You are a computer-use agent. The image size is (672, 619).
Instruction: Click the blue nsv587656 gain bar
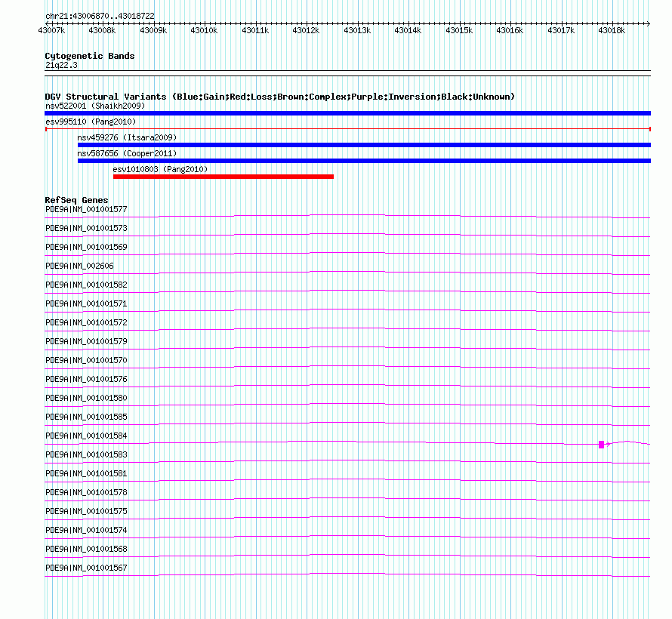click(x=364, y=161)
